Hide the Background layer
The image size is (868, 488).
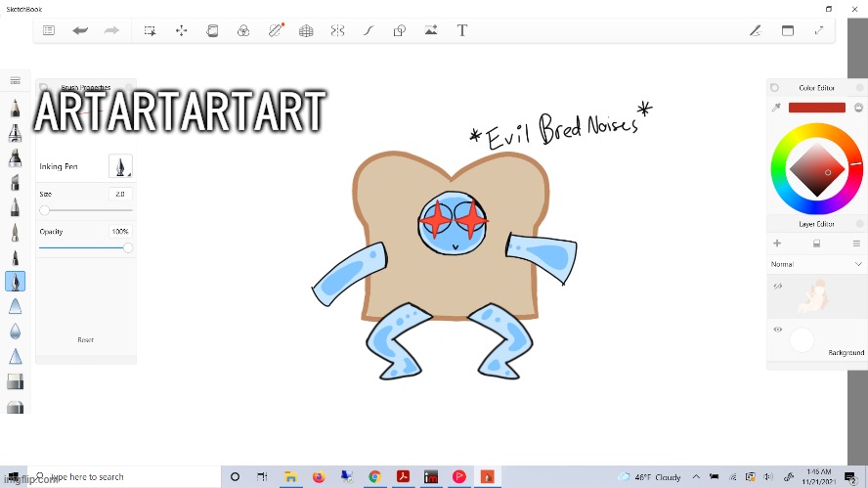(x=777, y=329)
